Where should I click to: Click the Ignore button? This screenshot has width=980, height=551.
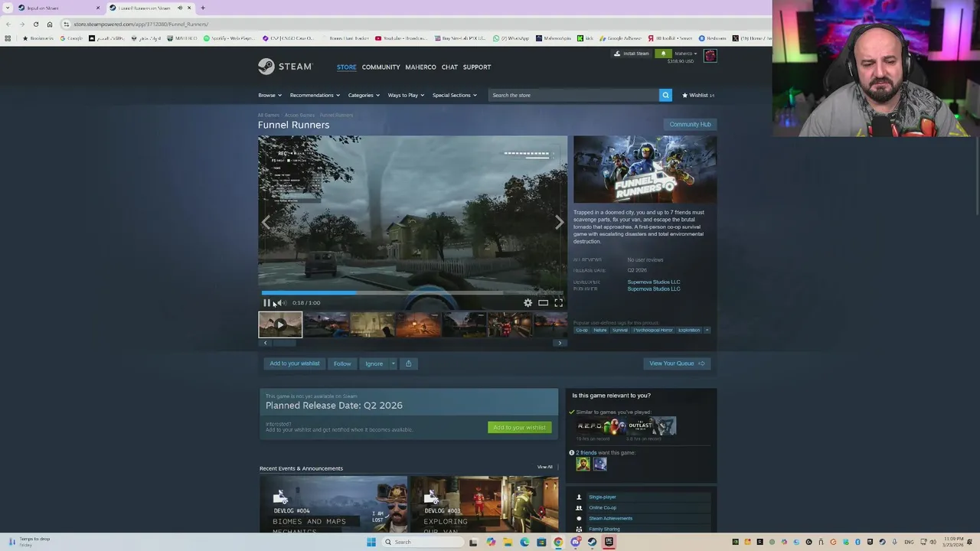click(374, 364)
